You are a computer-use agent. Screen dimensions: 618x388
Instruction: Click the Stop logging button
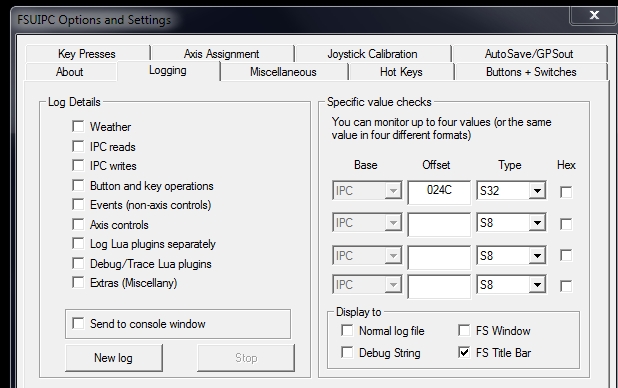(x=246, y=358)
